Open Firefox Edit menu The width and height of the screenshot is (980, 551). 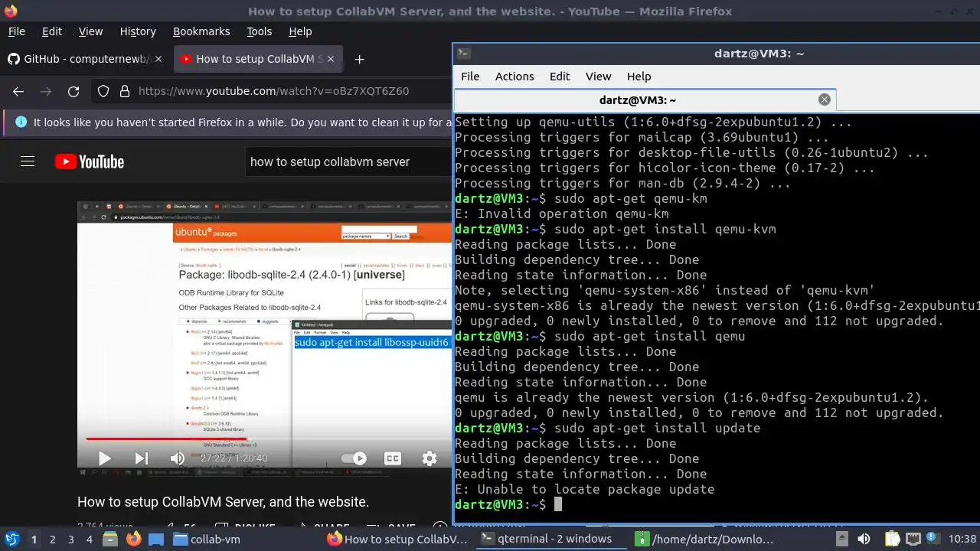(52, 31)
